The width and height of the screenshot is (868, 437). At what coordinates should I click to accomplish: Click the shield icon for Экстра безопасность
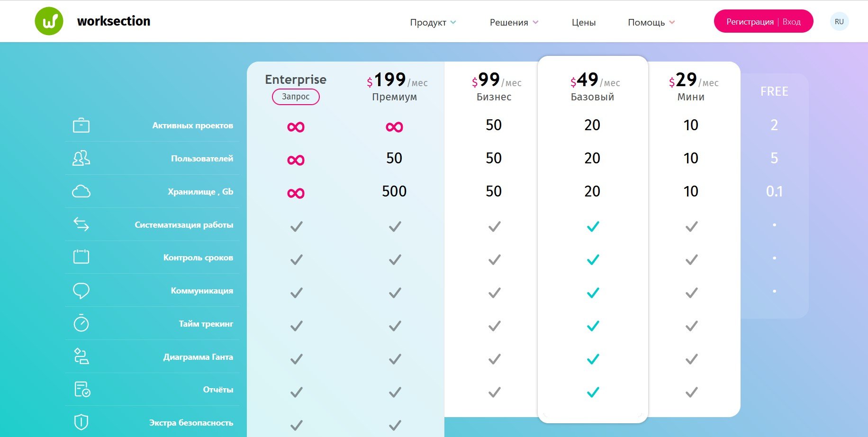81,422
